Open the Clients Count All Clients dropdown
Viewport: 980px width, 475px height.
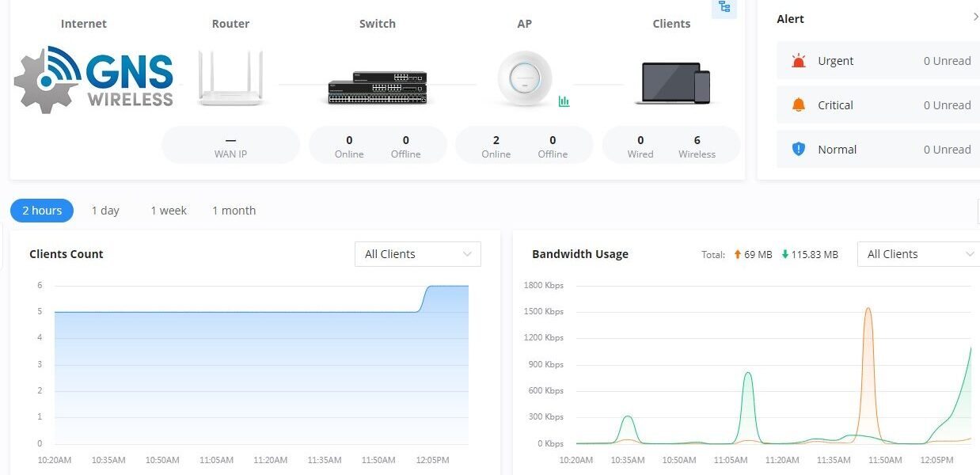click(x=417, y=254)
